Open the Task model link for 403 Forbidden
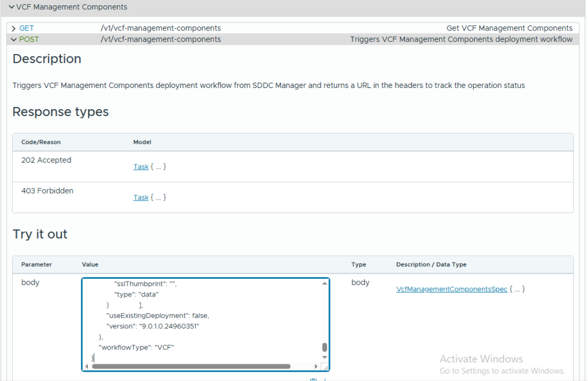This screenshot has width=588, height=381. (x=141, y=197)
